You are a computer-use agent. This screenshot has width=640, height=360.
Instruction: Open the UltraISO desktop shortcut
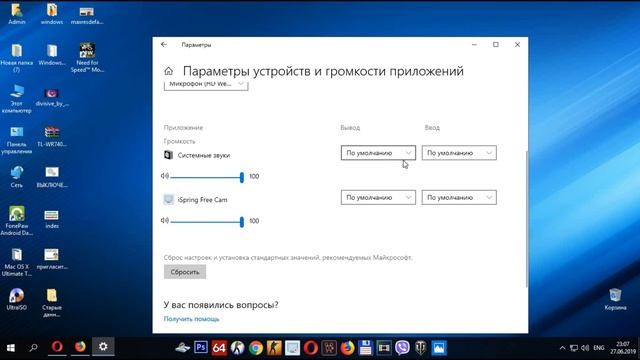click(16, 299)
